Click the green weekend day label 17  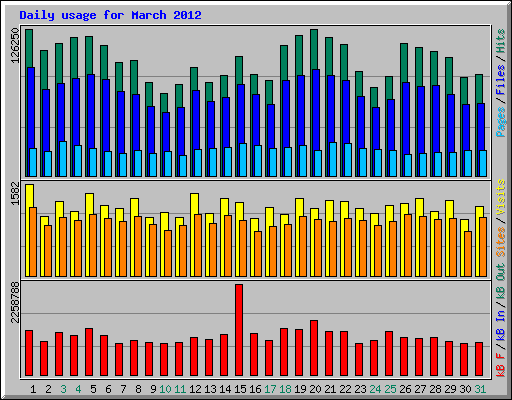pos(270,389)
